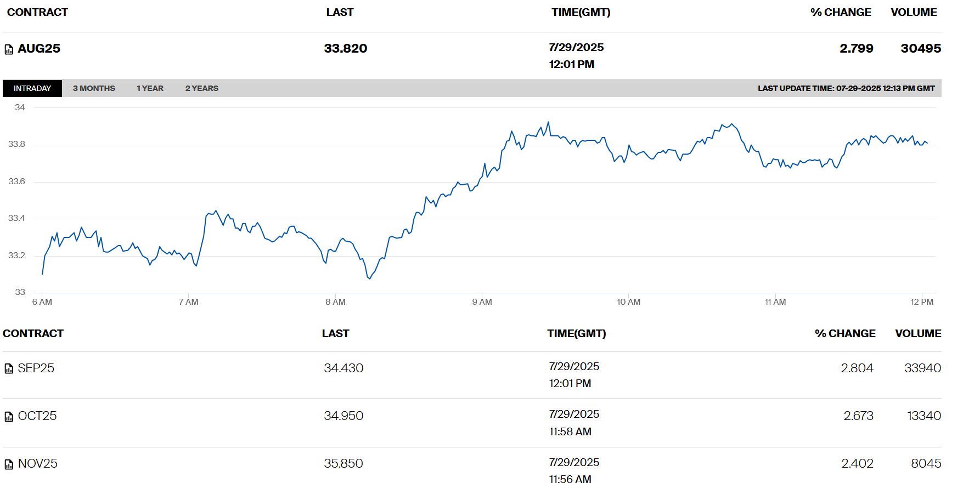Open the 1 Year chart view

coord(150,88)
